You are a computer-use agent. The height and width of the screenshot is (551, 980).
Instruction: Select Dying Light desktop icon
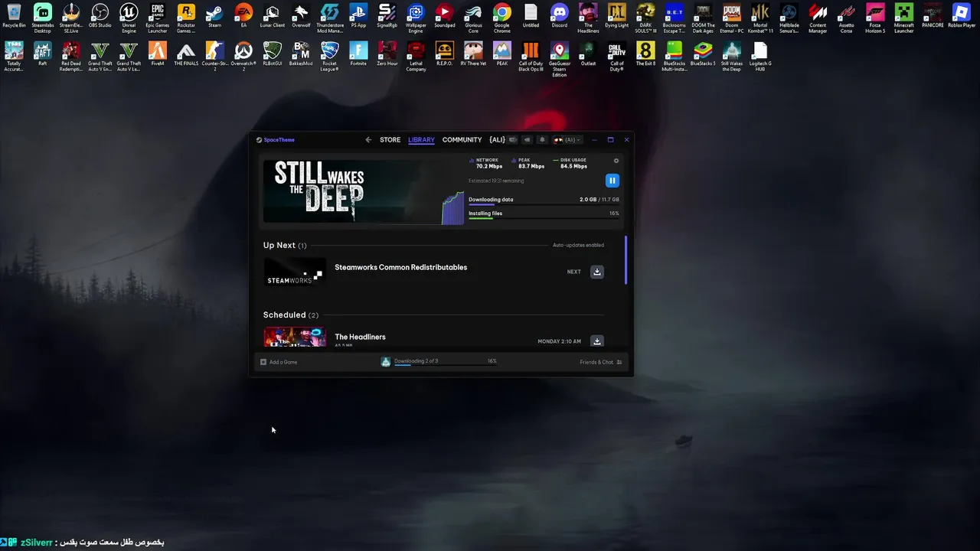pyautogui.click(x=616, y=17)
